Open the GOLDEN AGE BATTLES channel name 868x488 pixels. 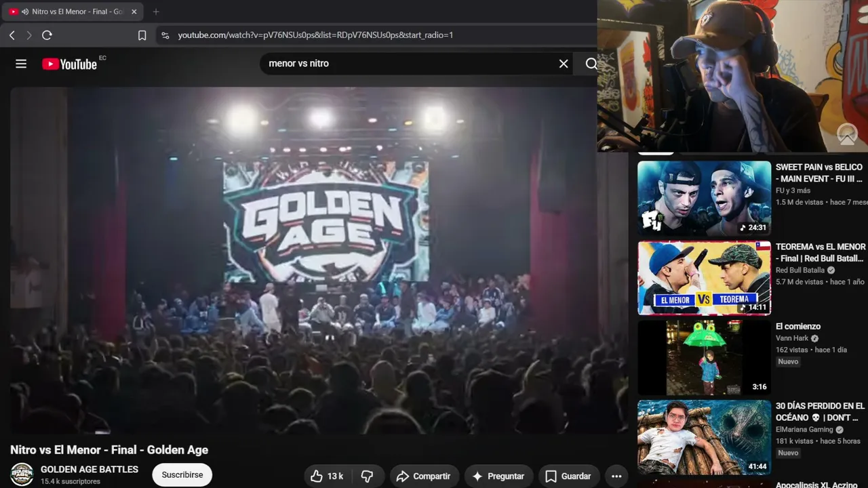90,469
